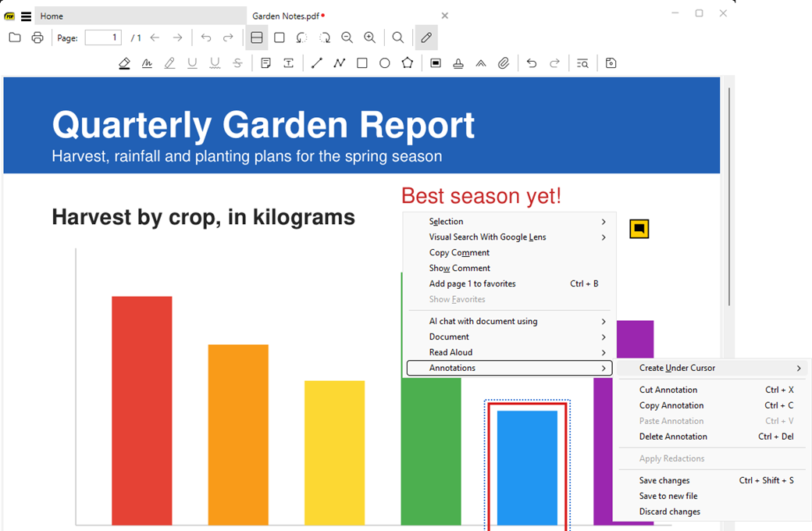The width and height of the screenshot is (812, 531).
Task: Select the Stamp annotation tool
Action: point(458,63)
